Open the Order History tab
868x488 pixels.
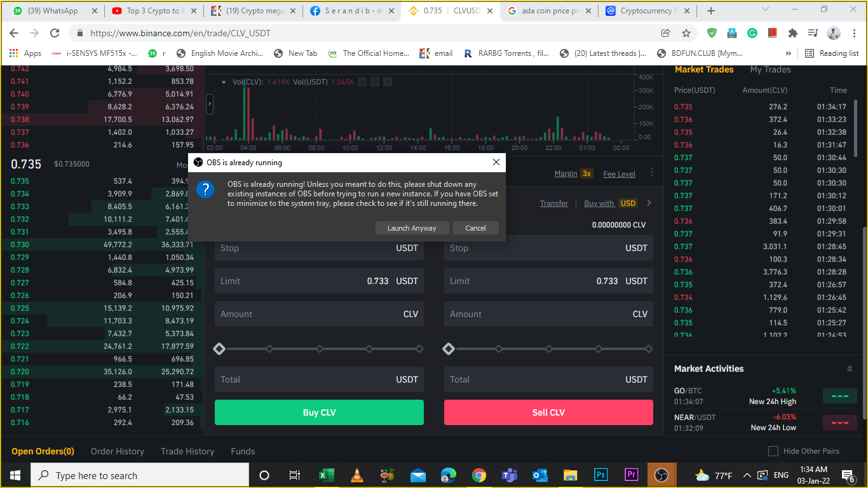pos(118,451)
